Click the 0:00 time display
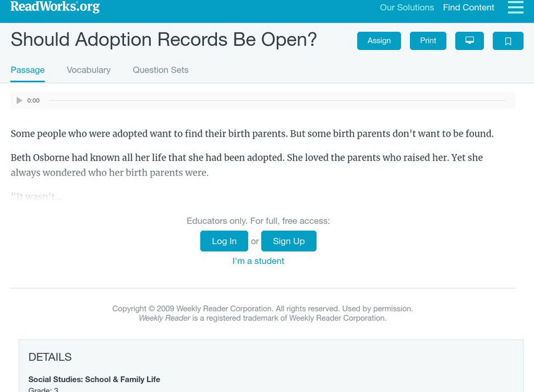This screenshot has height=392, width=534. point(33,100)
